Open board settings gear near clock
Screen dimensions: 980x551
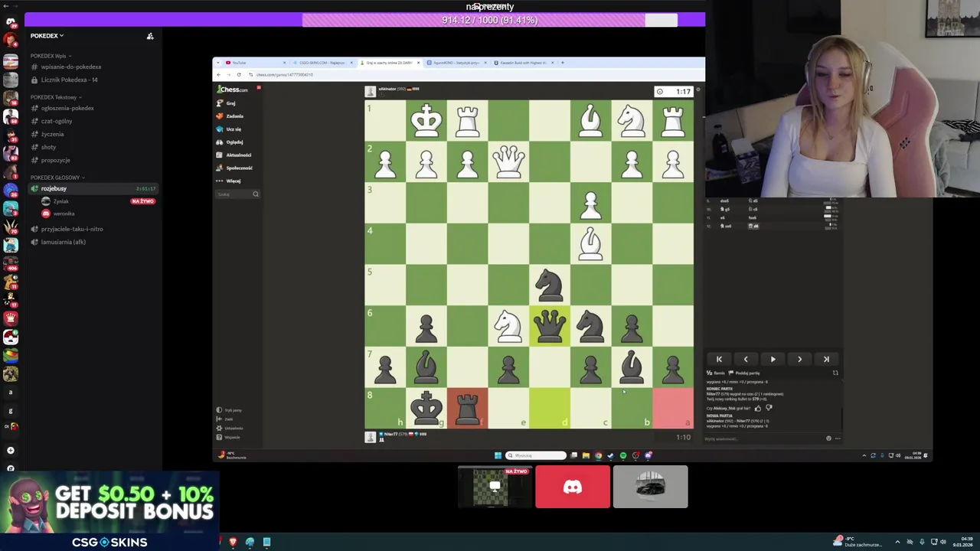click(x=697, y=90)
